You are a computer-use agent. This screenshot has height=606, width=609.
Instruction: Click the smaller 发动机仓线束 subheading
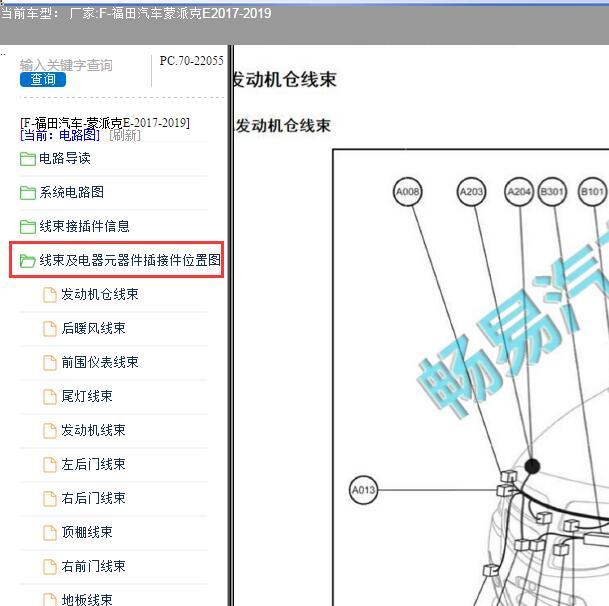click(x=283, y=125)
